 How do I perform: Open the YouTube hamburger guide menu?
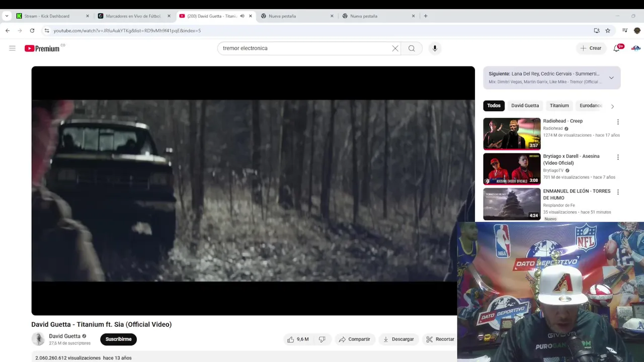[12, 48]
